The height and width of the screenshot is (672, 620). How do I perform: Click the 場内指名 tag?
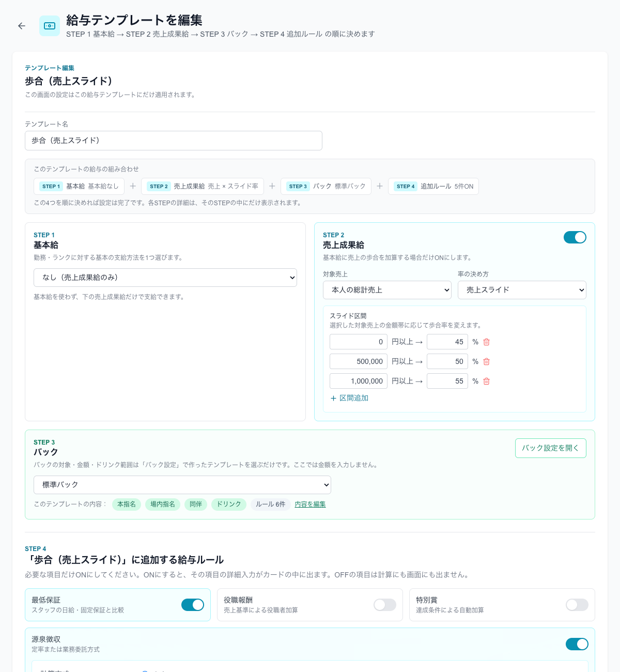[x=163, y=505]
